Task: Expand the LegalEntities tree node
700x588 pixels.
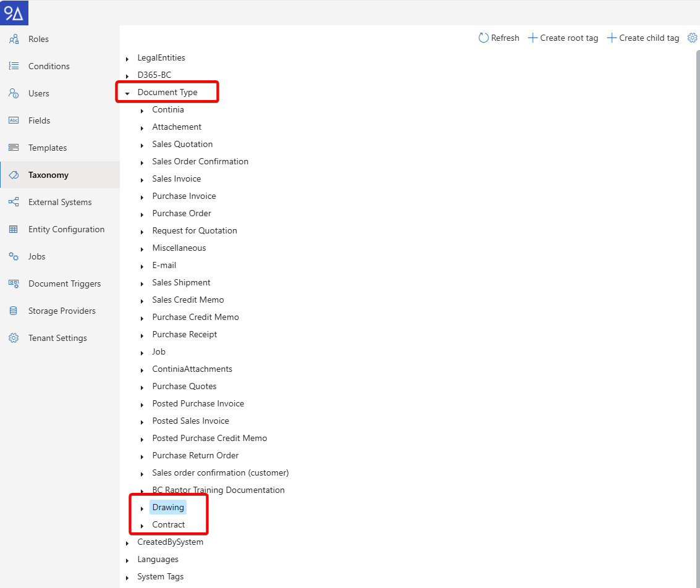Action: pyautogui.click(x=127, y=59)
